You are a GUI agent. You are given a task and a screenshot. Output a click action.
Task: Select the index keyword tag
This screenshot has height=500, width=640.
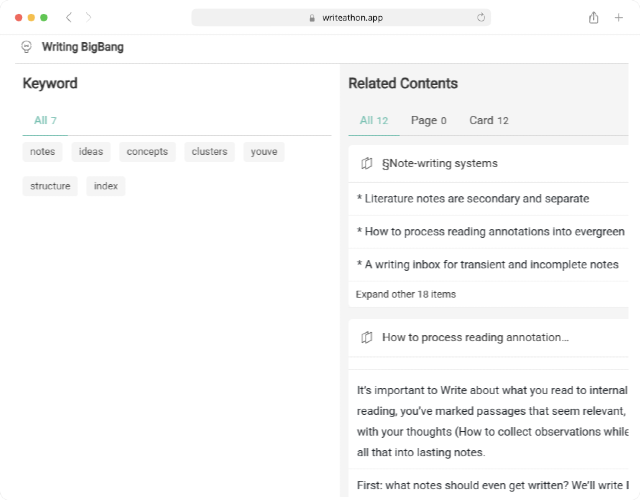click(106, 186)
